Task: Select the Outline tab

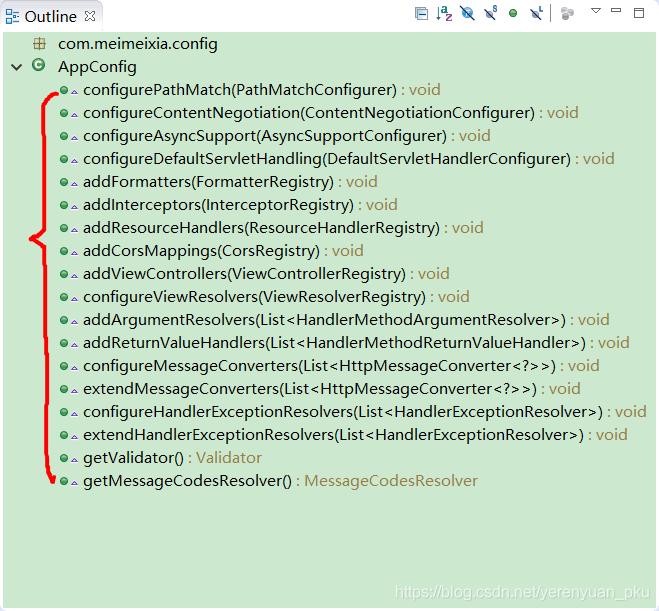Action: click(51, 16)
